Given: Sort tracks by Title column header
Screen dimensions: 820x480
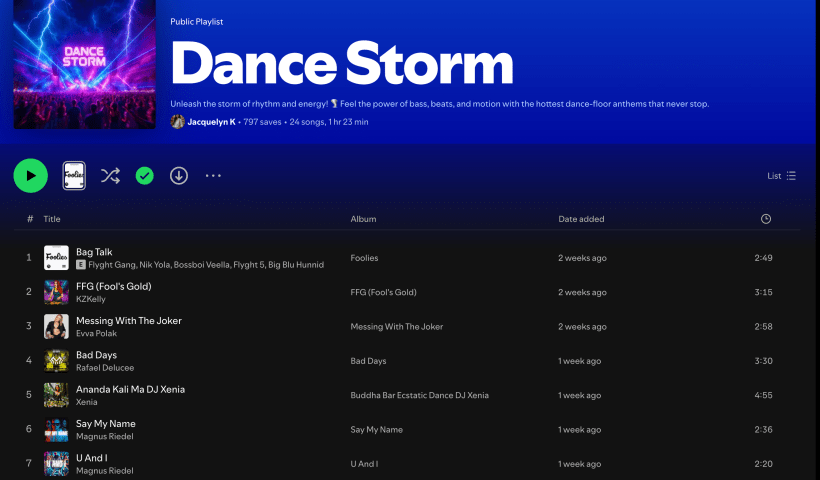Looking at the screenshot, I should pyautogui.click(x=52, y=219).
